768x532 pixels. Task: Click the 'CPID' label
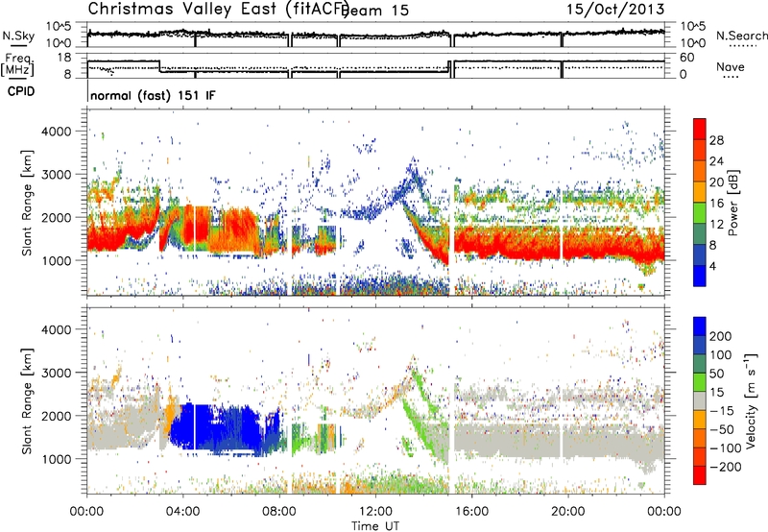(21, 91)
